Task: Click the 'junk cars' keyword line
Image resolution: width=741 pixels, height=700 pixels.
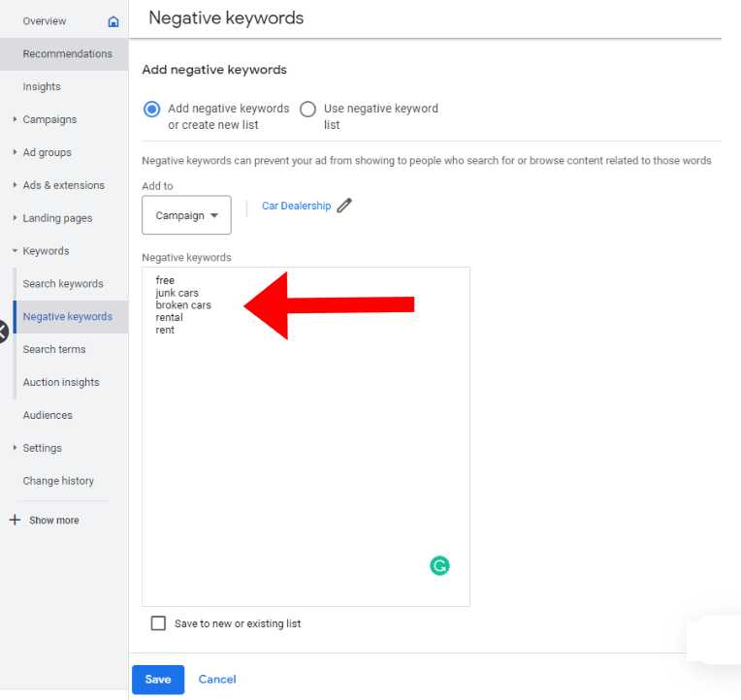Action: pos(177,293)
